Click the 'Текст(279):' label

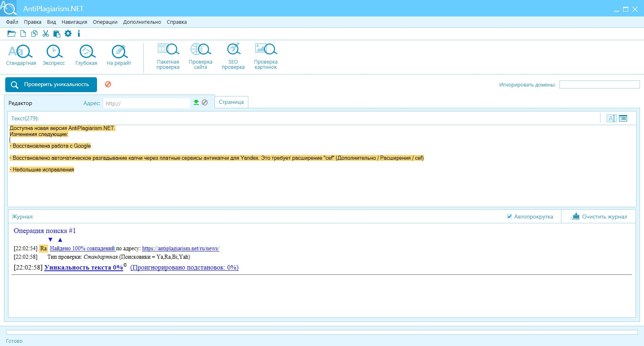click(x=25, y=119)
